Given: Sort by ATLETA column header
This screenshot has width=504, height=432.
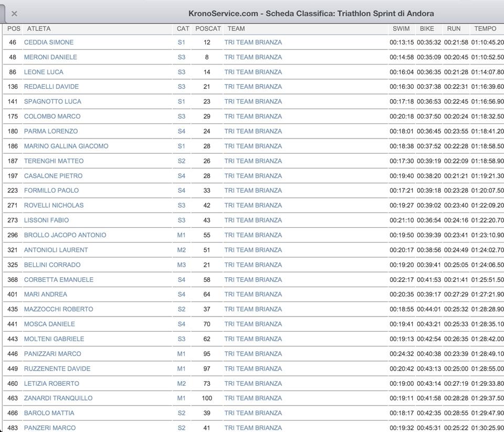Looking at the screenshot, I should [39, 28].
